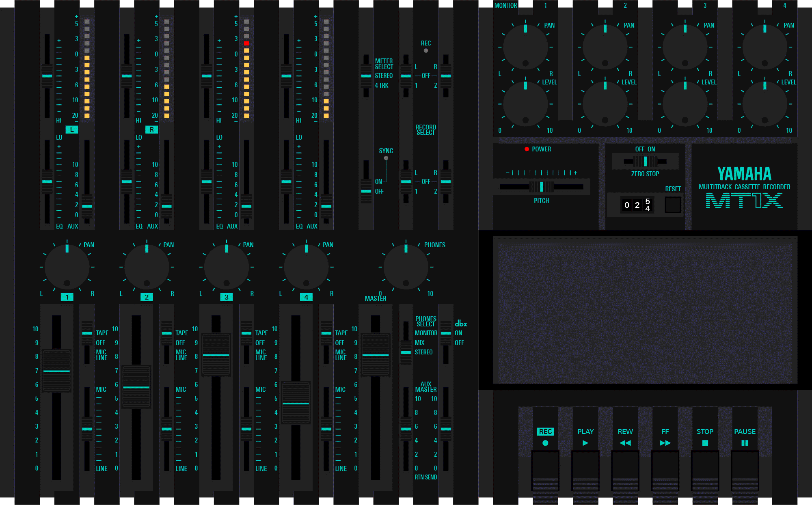The height and width of the screenshot is (505, 812).
Task: Turn the PHONES master knob
Action: point(407,267)
